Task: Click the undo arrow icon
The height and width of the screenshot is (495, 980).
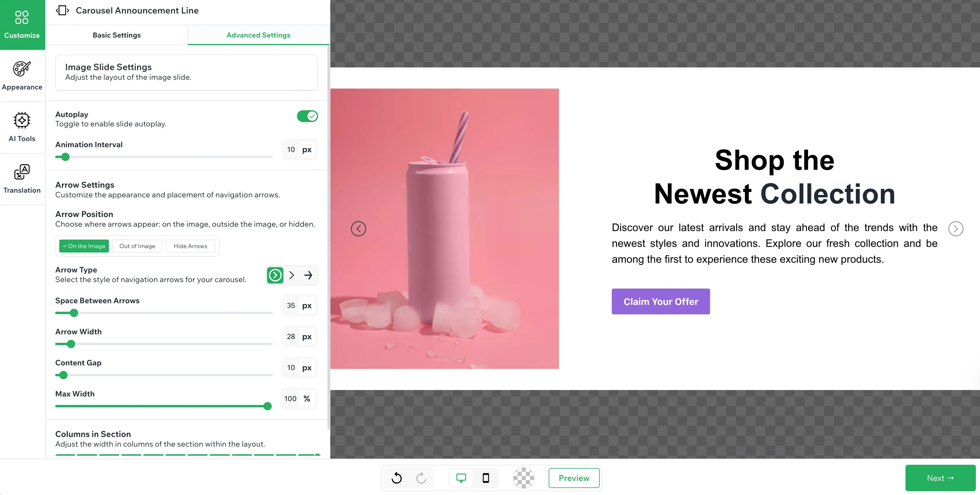Action: 396,478
